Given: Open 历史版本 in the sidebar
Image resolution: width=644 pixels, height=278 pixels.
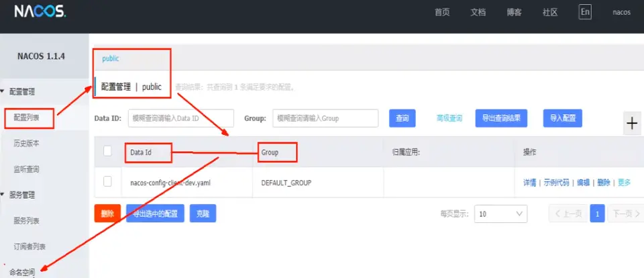Looking at the screenshot, I should pos(27,144).
